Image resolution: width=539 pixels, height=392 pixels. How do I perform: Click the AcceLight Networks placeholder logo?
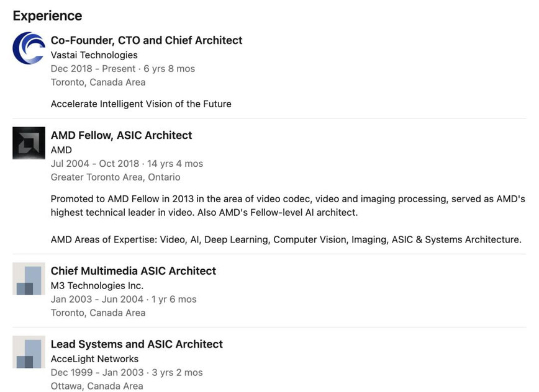[29, 352]
